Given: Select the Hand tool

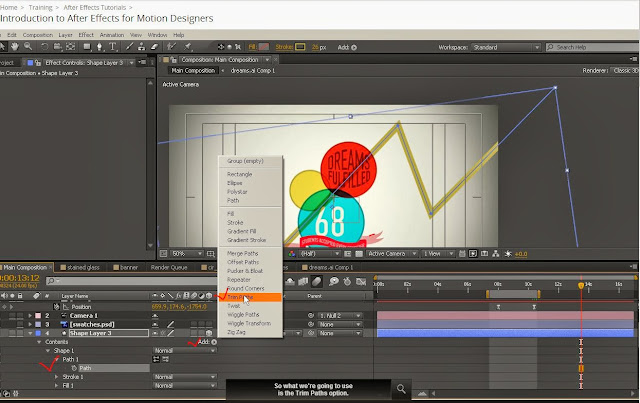Looking at the screenshot, I should coord(15,47).
